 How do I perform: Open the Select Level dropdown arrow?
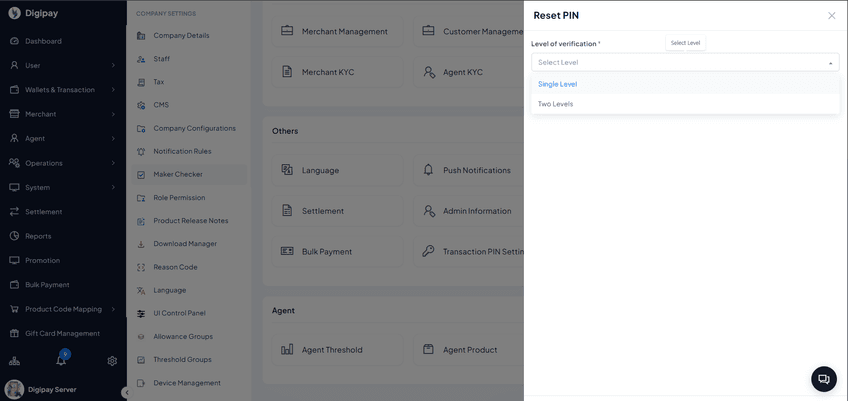click(x=830, y=63)
